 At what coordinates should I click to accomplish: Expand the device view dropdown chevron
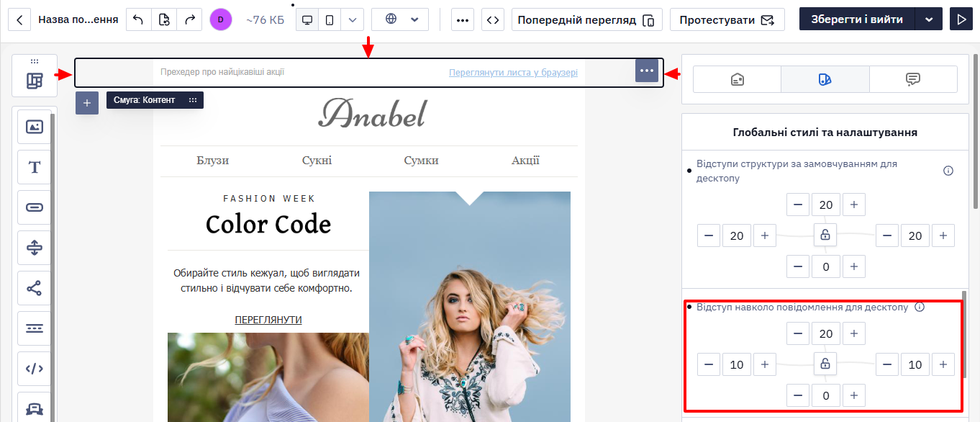click(352, 19)
